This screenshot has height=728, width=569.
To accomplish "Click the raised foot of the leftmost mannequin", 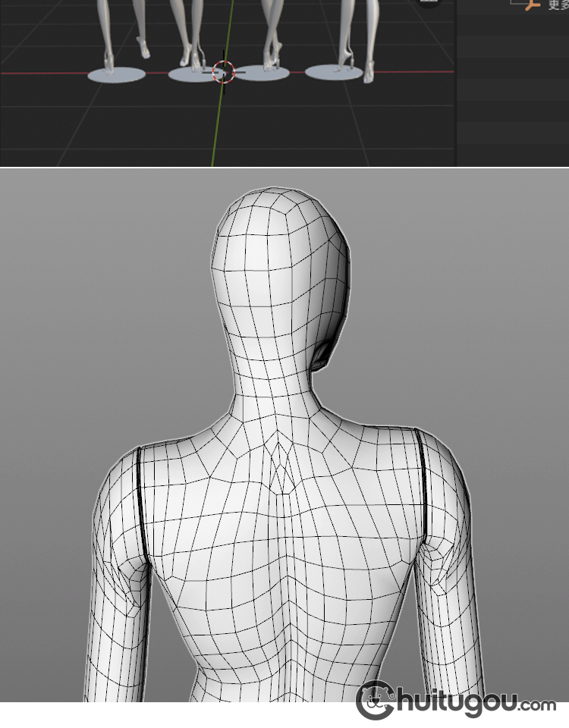I will click(x=143, y=49).
